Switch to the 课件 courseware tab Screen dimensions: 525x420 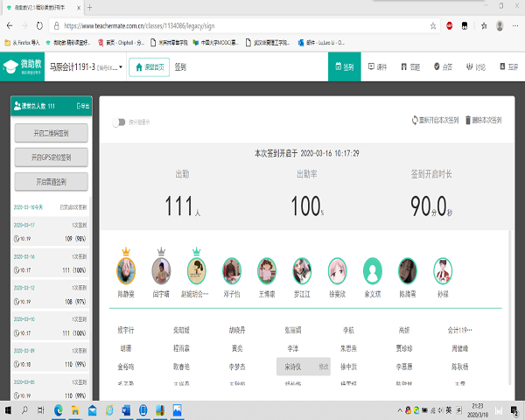point(377,66)
